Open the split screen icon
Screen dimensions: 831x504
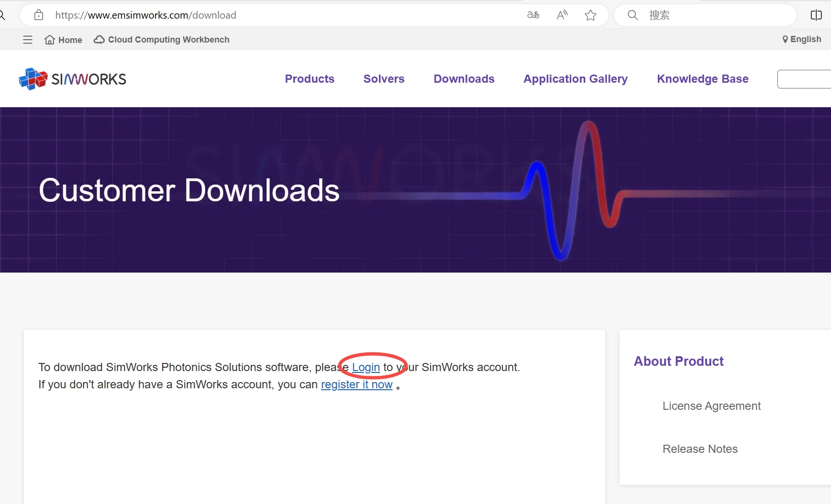point(816,15)
